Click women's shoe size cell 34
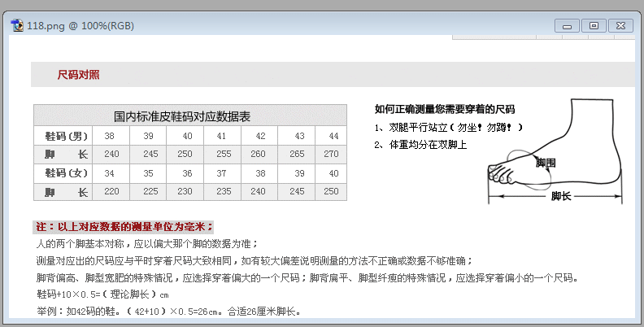This screenshot has width=644, height=327. [x=109, y=173]
